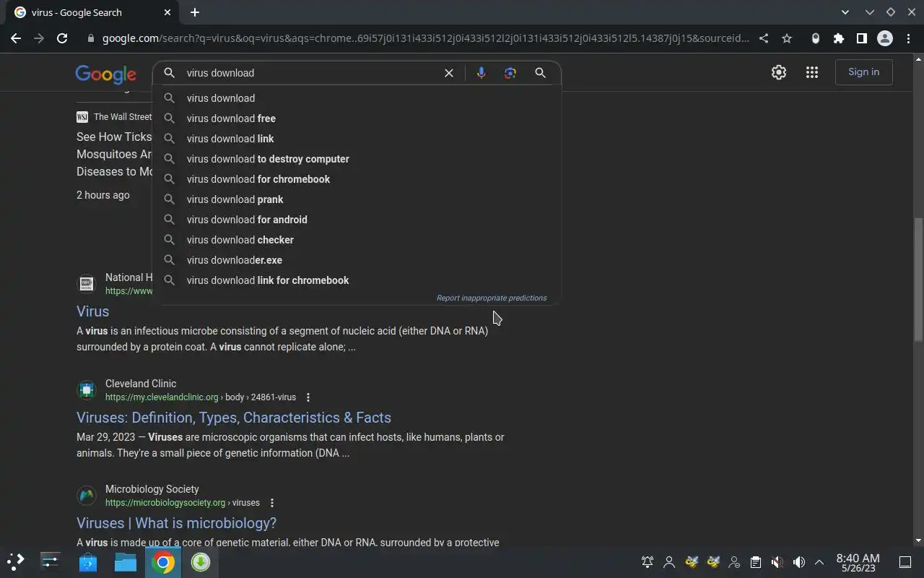
Task: Open the Virus result heading link
Action: 92,311
